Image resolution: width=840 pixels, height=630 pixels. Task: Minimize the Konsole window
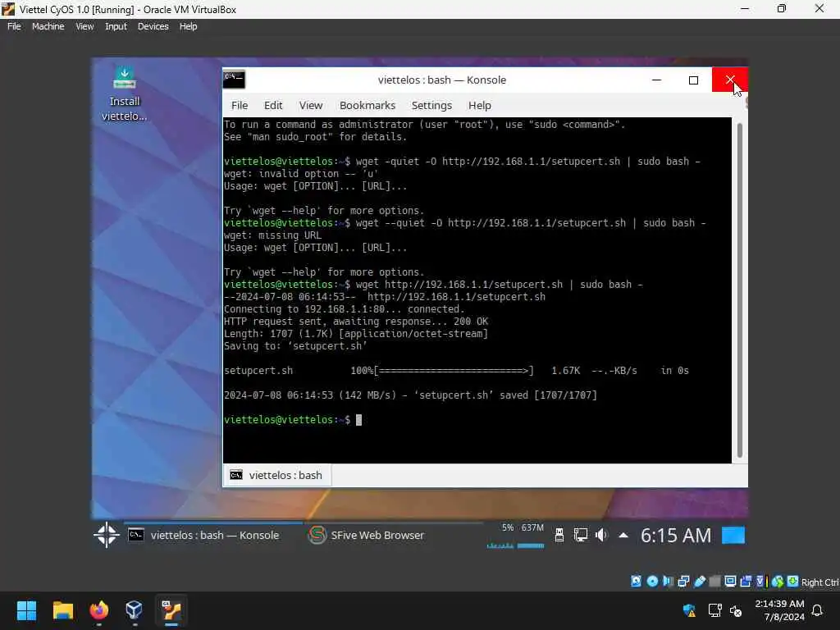(x=656, y=80)
